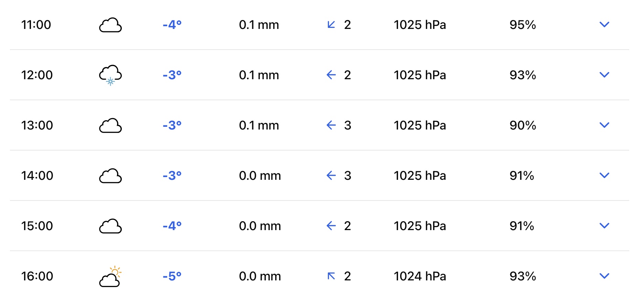The width and height of the screenshot is (644, 299).
Task: Click the northwest wind arrow at 16:00
Action: coord(331,276)
